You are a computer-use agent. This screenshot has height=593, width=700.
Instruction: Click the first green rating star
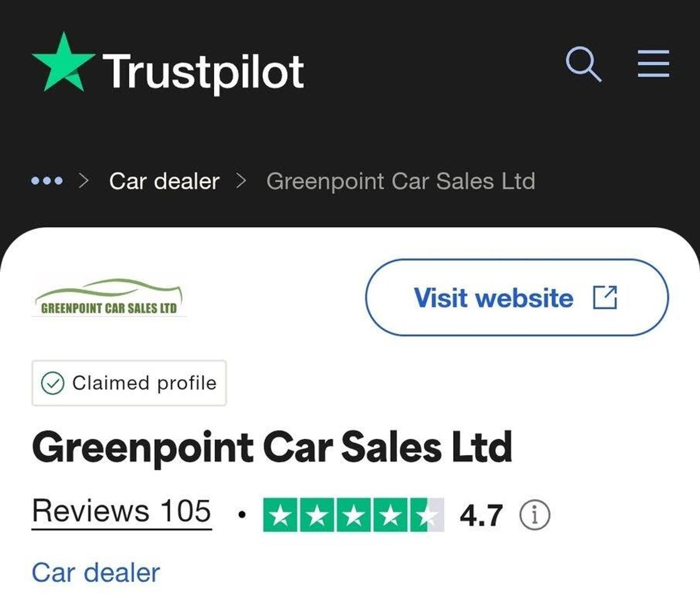pyautogui.click(x=280, y=515)
